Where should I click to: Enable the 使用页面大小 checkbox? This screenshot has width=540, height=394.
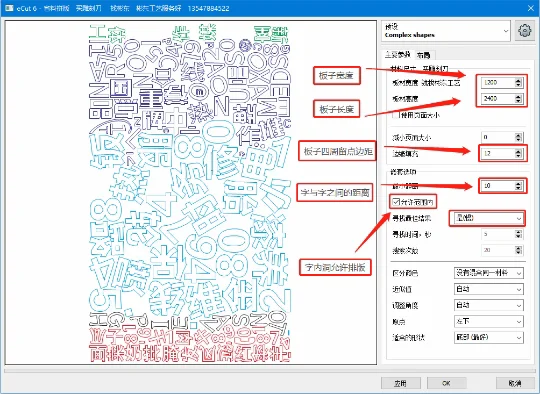click(x=395, y=115)
